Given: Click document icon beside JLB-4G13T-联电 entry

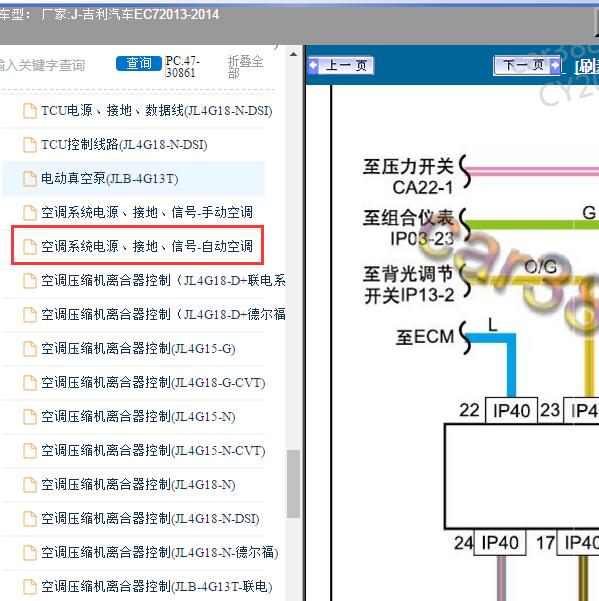Looking at the screenshot, I should click(30, 587).
